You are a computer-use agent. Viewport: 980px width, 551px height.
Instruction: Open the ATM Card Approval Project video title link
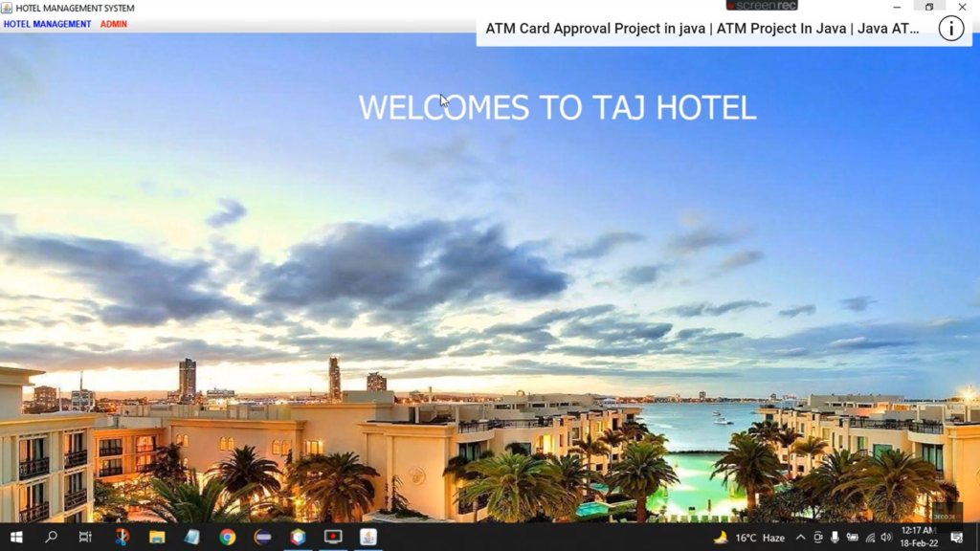tap(702, 29)
